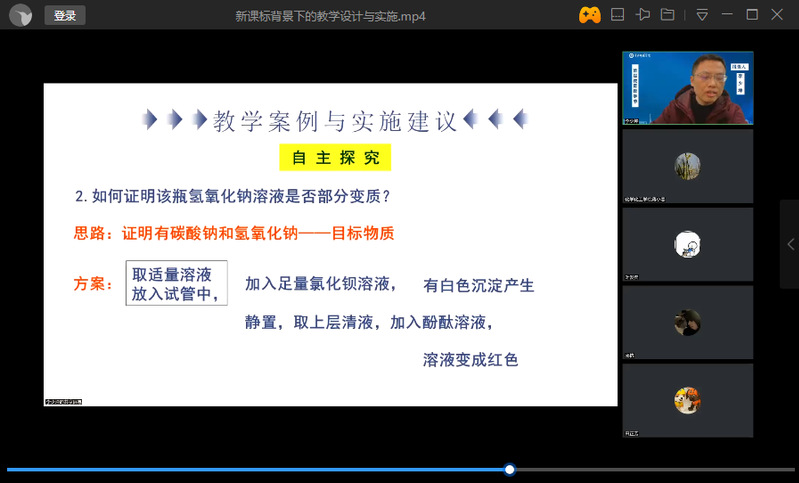The image size is (799, 483).
Task: Pin the player window on top
Action: [643, 15]
